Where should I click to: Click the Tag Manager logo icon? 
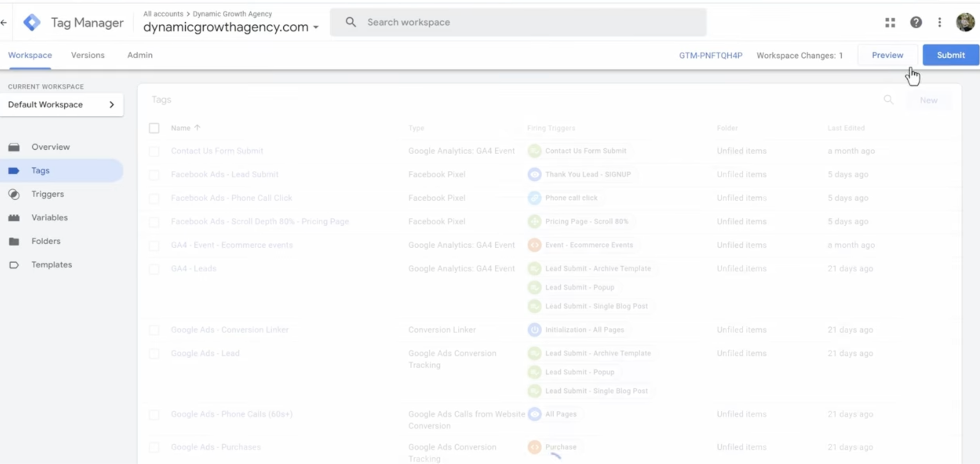click(x=32, y=22)
